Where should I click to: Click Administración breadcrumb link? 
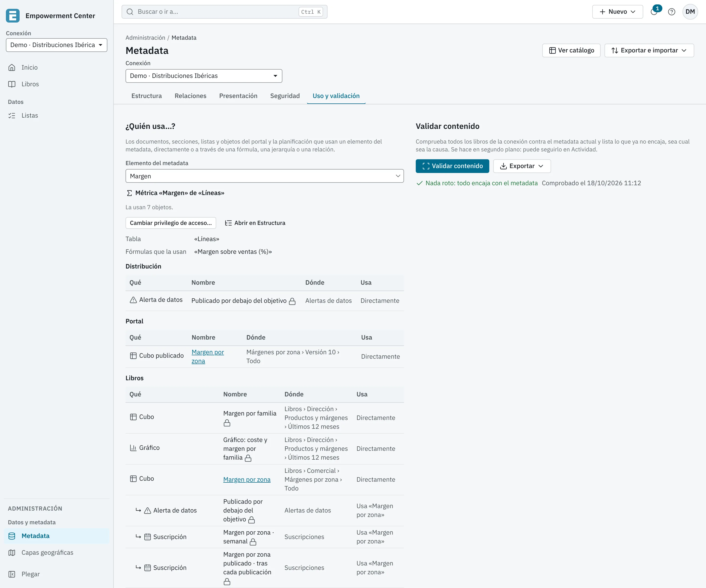[x=145, y=38]
